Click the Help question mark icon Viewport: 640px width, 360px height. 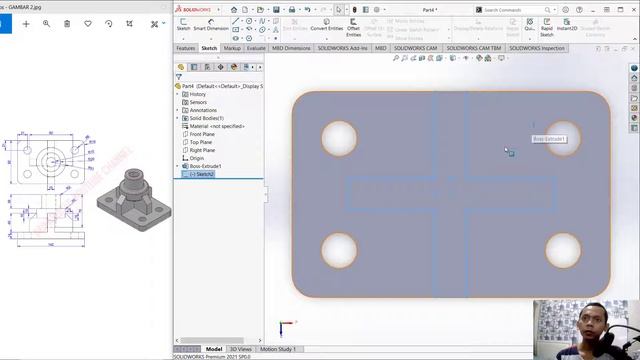[x=579, y=9]
